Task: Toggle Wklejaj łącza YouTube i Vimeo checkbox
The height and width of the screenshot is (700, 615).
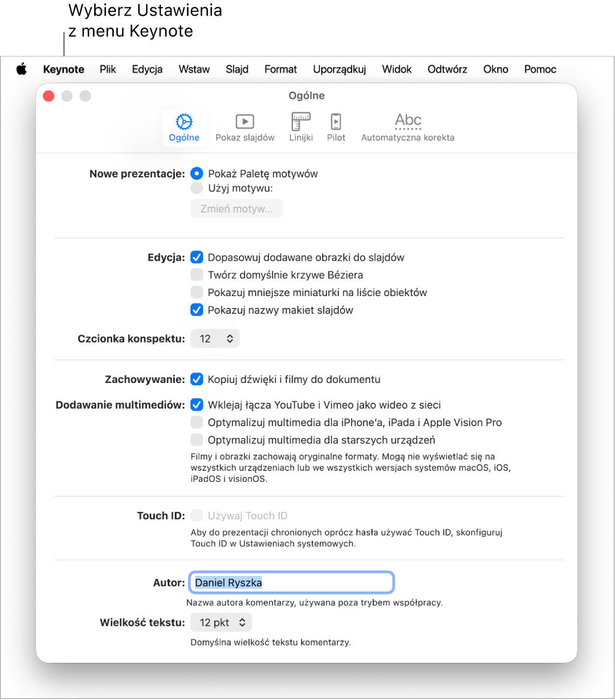Action: pyautogui.click(x=196, y=405)
